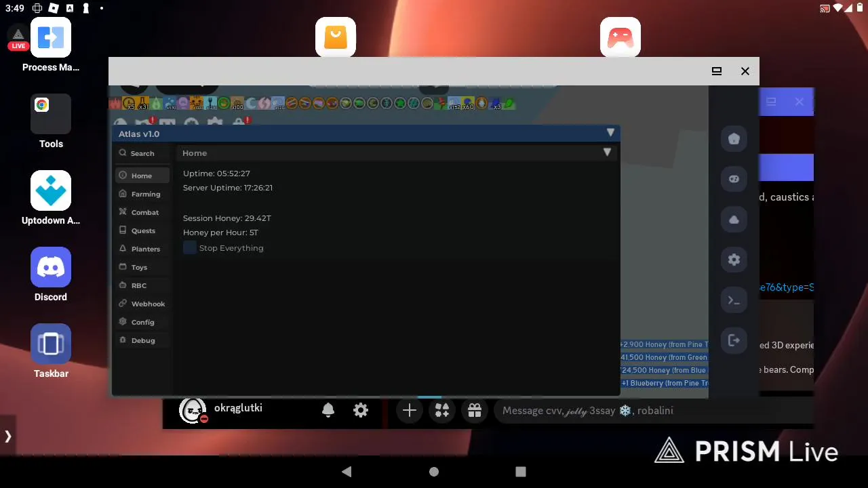Click the LIVE streaming indicator icon
This screenshot has height=488, width=868.
[x=18, y=39]
